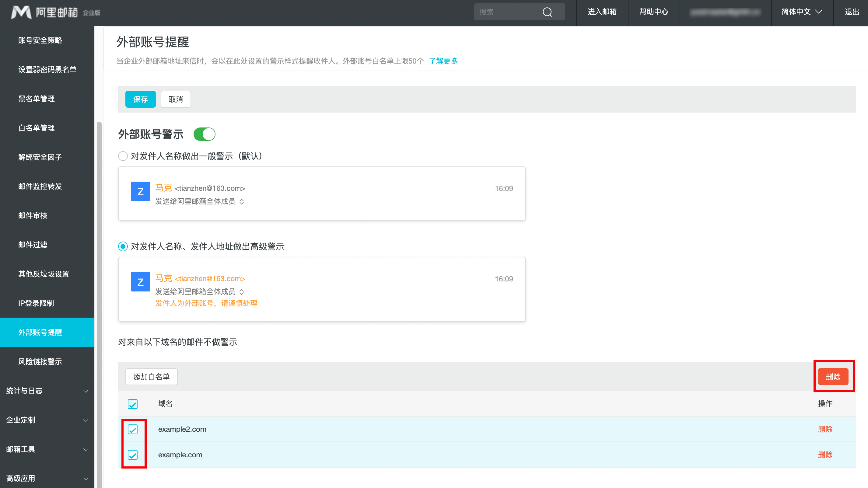This screenshot has width=868, height=488.
Task: Toggle the 外部账号警示 switch off
Action: [x=204, y=134]
